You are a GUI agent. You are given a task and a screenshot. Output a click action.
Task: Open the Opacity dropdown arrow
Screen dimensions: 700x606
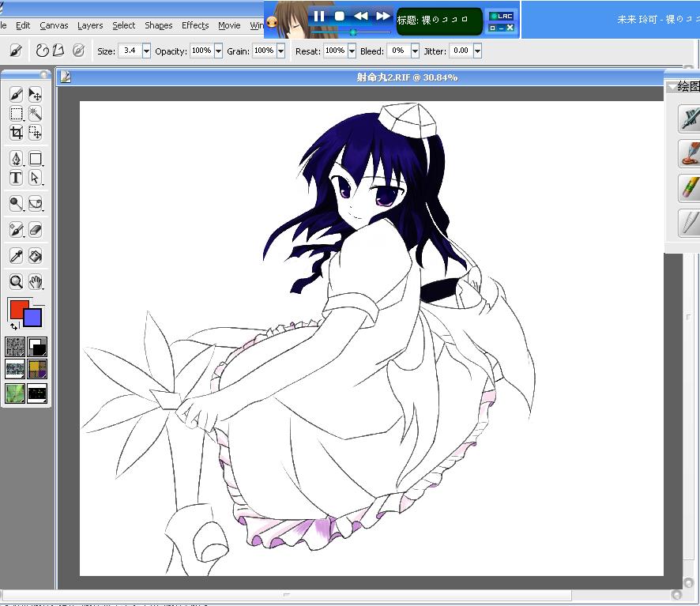click(218, 51)
